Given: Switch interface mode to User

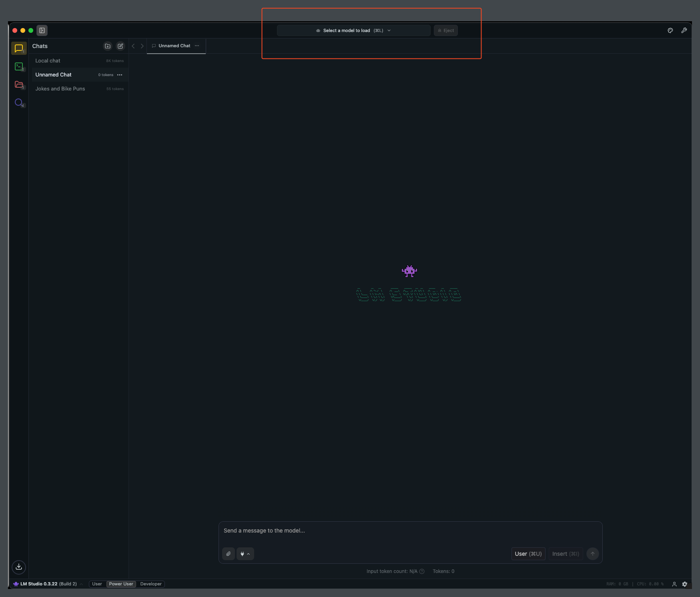Looking at the screenshot, I should 97,584.
